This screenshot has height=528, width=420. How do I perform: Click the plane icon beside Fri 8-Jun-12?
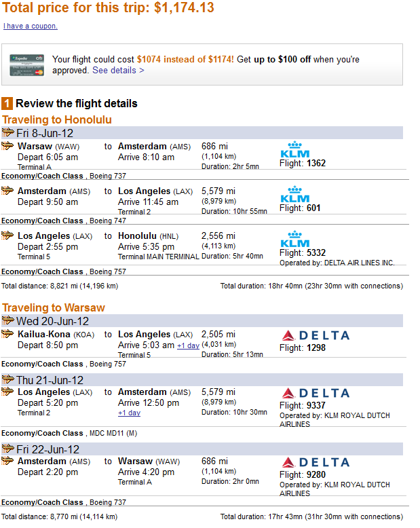coord(7,132)
